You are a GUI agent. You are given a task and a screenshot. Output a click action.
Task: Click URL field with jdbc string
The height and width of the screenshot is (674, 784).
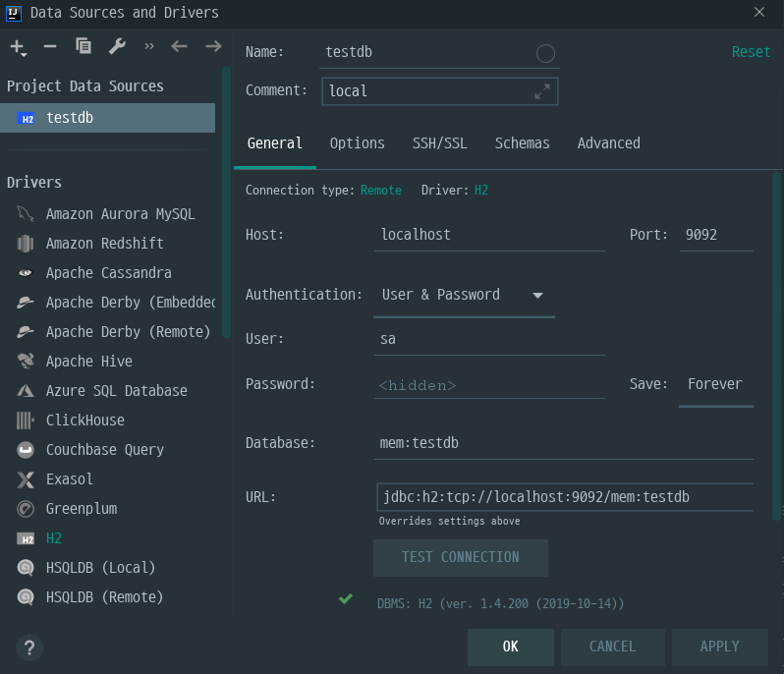coord(565,497)
